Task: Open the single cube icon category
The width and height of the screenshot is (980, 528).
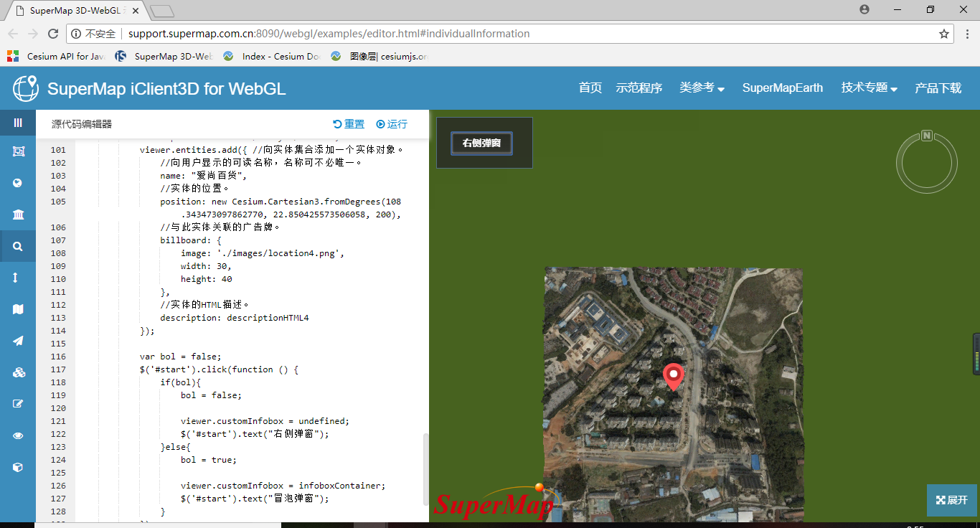Action: [18, 467]
